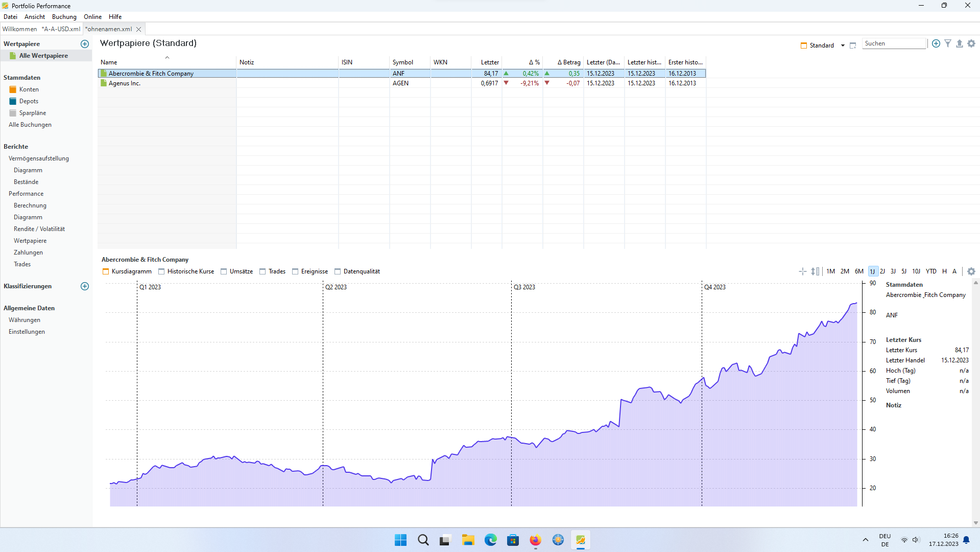
Task: Open the Hilfe menu
Action: 115,17
